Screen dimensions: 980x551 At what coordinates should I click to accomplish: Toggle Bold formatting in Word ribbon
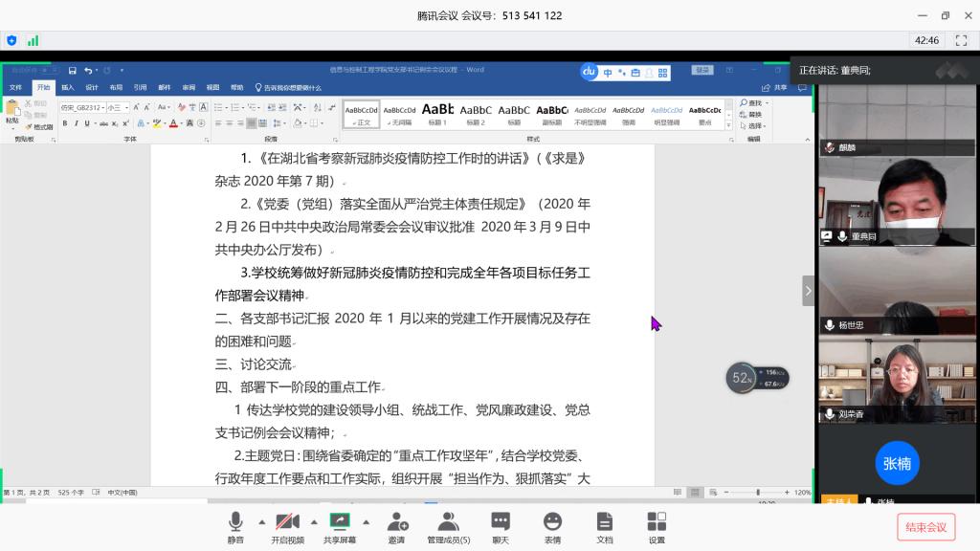65,123
